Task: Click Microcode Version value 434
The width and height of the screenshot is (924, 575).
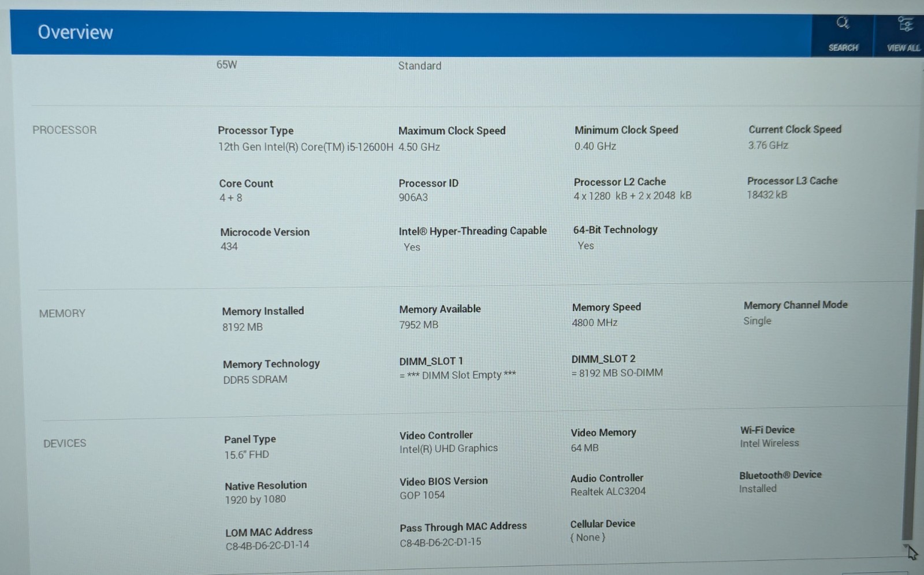Action: [x=229, y=247]
